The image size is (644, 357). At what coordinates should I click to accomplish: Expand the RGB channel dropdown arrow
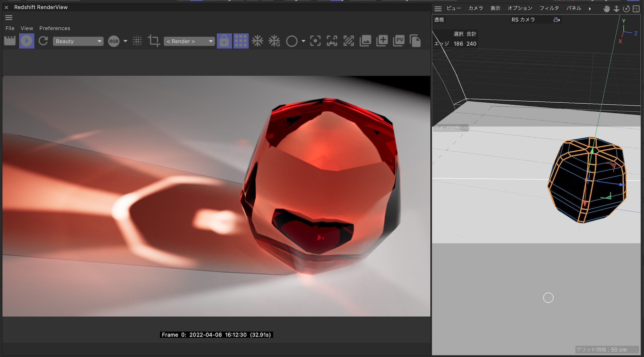click(x=125, y=41)
